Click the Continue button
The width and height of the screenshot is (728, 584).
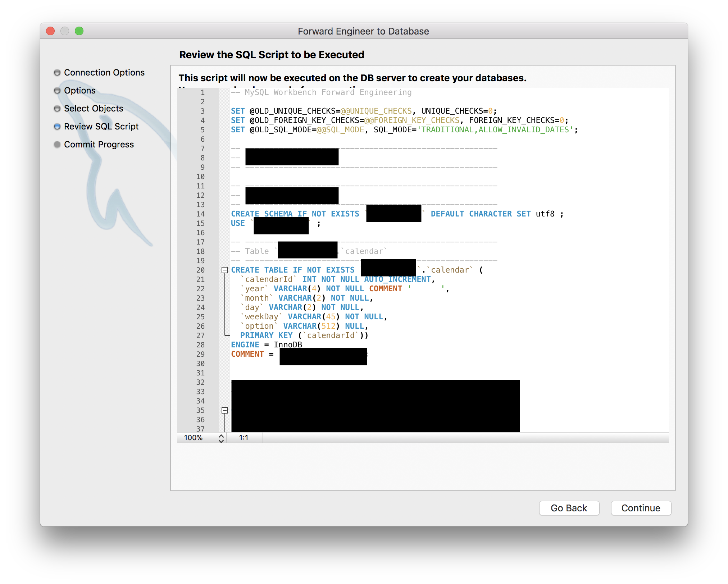(x=641, y=508)
